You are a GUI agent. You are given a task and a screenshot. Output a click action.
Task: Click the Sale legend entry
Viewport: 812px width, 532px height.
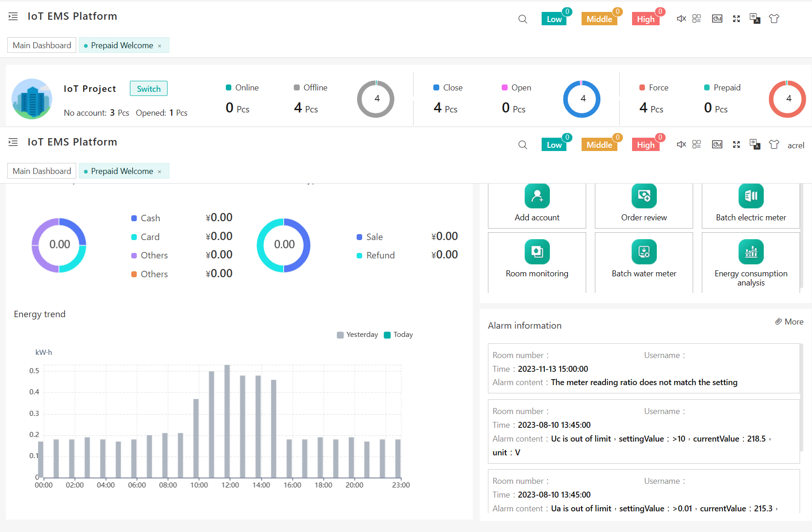click(370, 237)
